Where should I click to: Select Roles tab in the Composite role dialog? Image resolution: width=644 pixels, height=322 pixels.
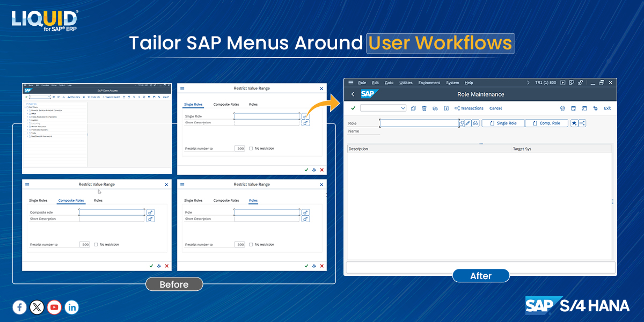(98, 200)
